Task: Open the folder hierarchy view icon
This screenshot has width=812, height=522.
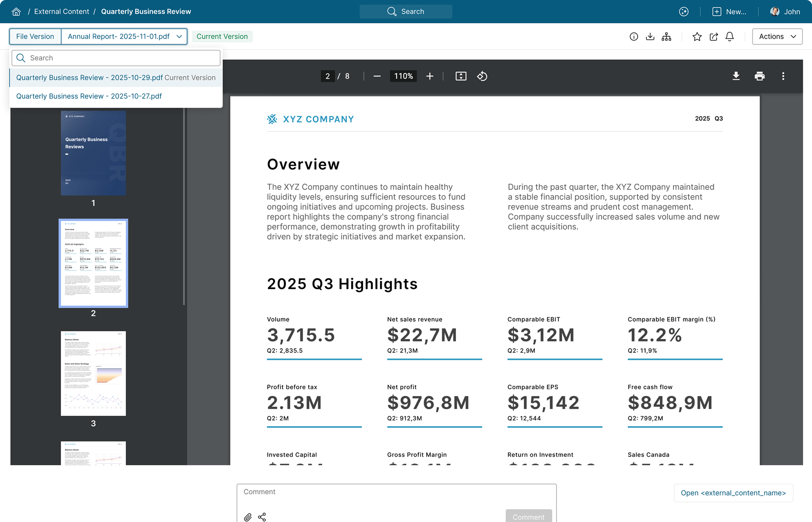Action: (667, 36)
